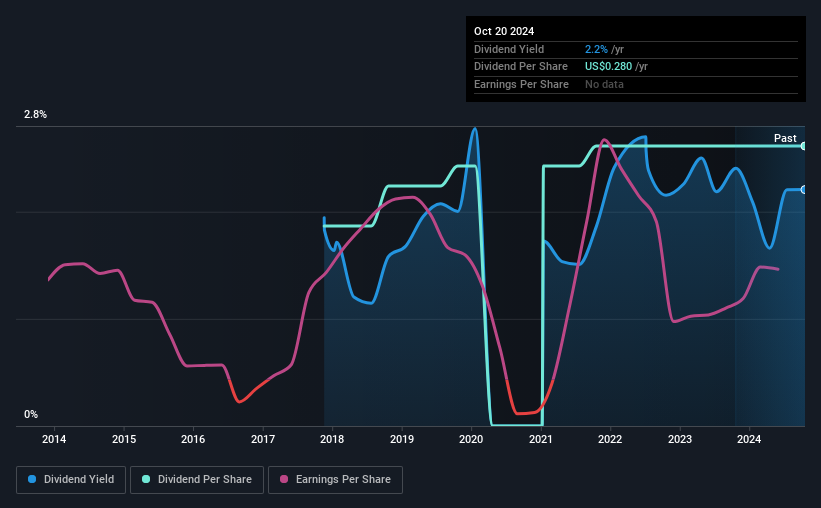Click the 2018 x-axis label
Screen dimensions: 821x508
[332, 439]
